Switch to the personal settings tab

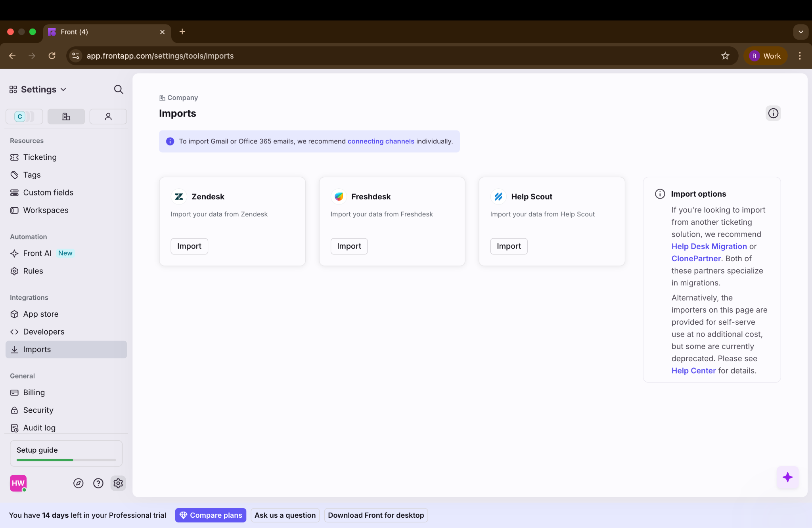coord(108,116)
